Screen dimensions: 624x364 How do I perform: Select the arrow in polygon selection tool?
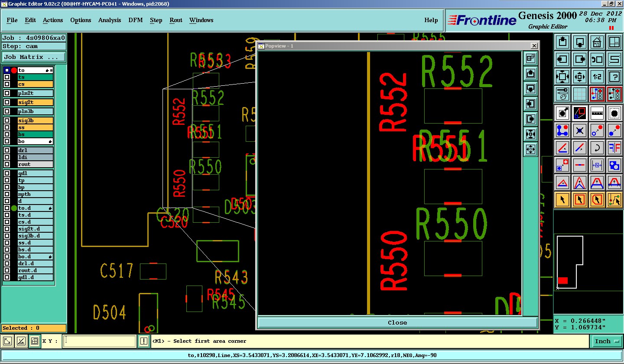[x=597, y=199]
